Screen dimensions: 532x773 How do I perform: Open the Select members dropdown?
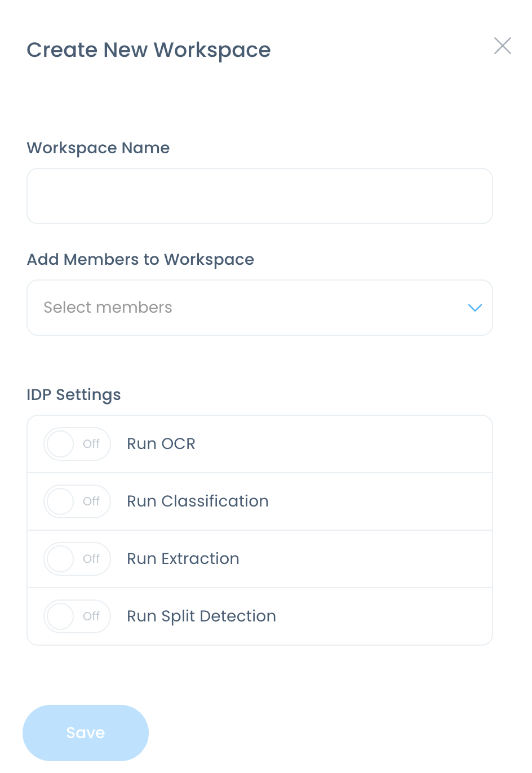click(x=259, y=308)
